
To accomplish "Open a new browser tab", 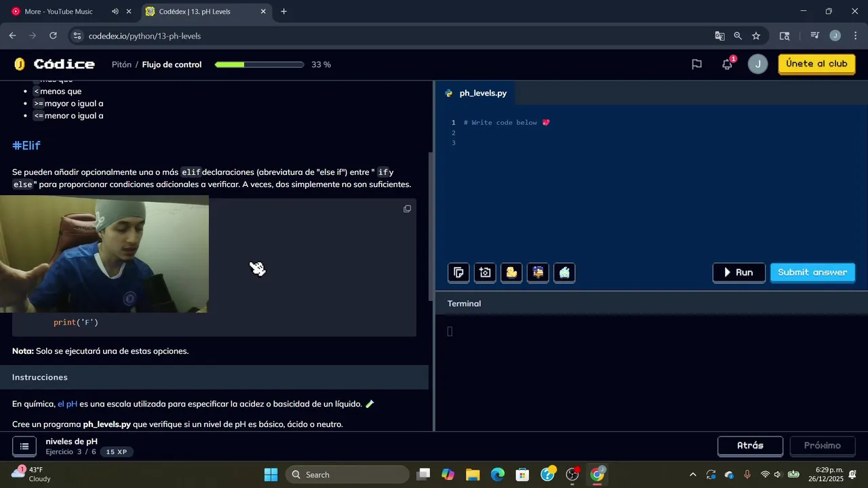I will 283,12.
